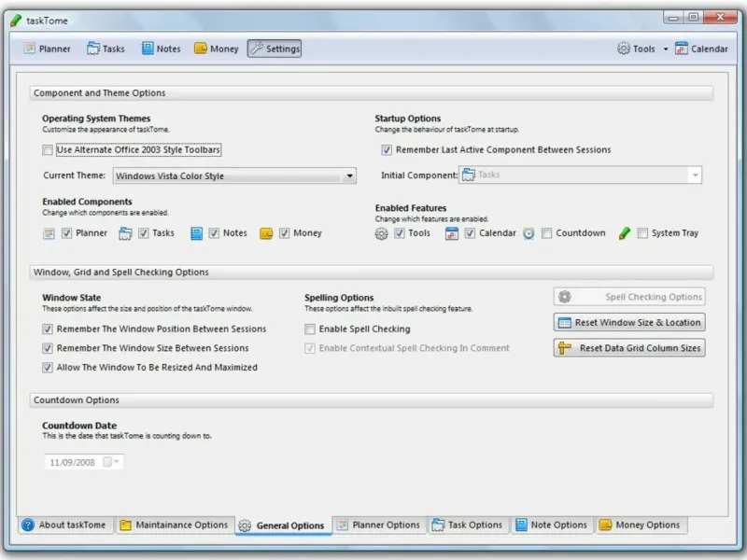747x560 pixels.
Task: Click the Enable Contextual Spell Checking checkbox
Action: (310, 348)
